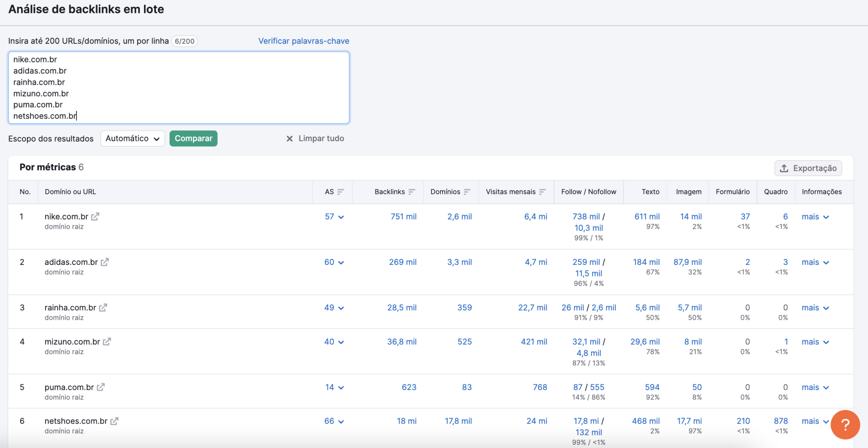Open puma.com.br external link icon
The height and width of the screenshot is (448, 868).
(101, 387)
